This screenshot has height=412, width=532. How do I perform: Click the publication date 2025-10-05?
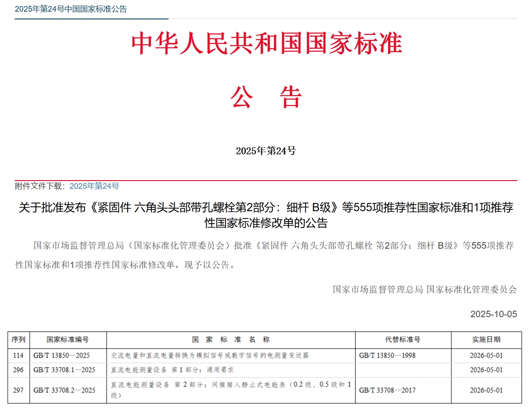[493, 314]
